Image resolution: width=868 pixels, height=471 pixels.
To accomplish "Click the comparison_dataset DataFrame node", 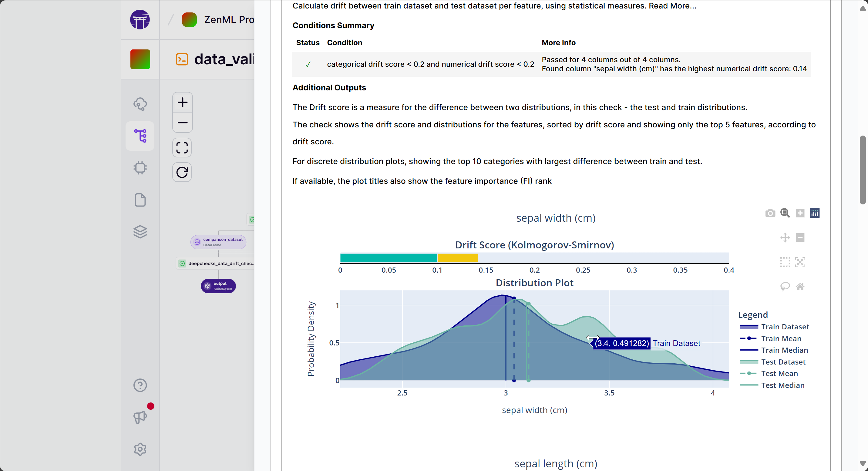I will 218,241.
